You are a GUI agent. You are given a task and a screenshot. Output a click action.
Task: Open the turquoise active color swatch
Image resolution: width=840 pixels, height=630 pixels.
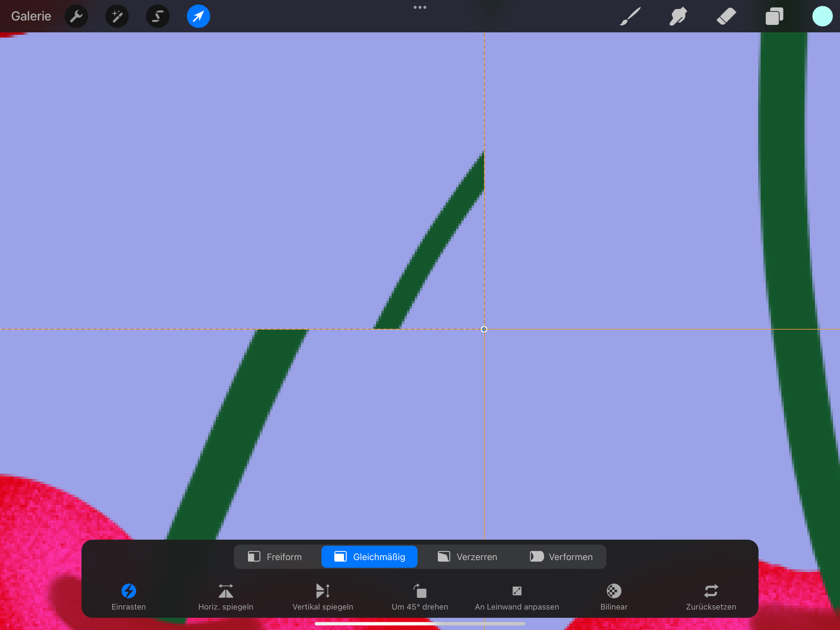tap(822, 16)
